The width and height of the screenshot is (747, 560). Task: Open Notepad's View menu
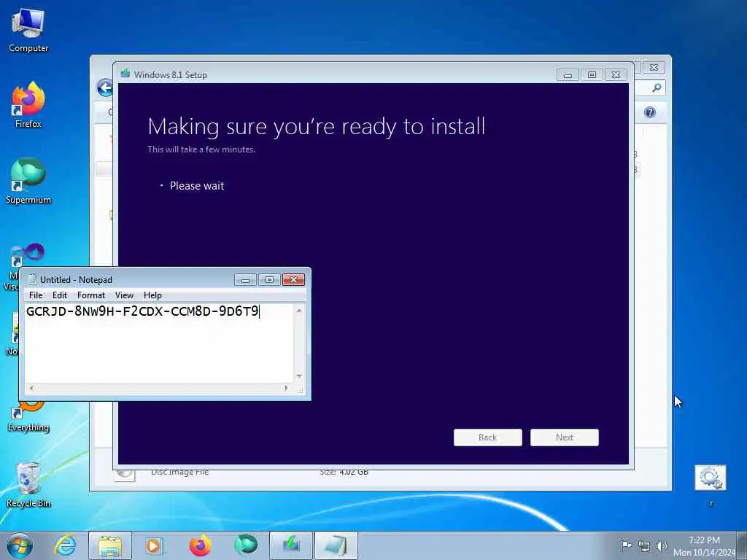(124, 295)
